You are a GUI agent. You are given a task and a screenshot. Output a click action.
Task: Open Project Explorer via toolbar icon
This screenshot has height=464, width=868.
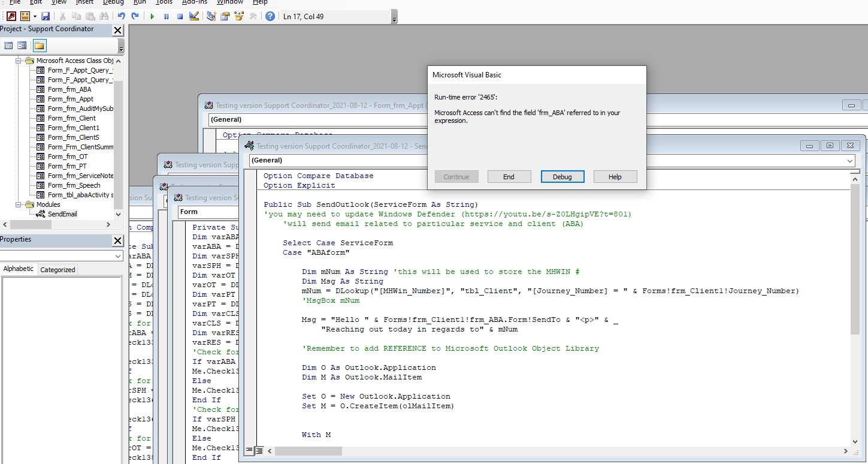pos(211,16)
